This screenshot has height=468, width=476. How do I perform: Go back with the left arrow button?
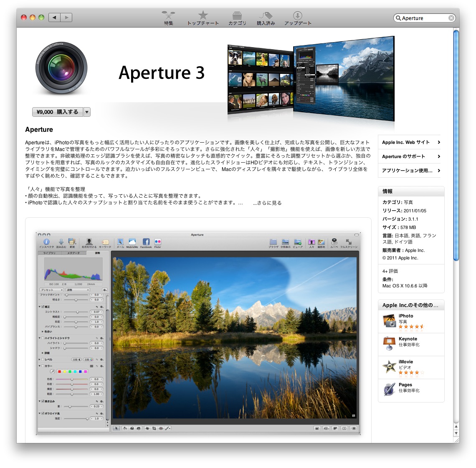point(54,18)
